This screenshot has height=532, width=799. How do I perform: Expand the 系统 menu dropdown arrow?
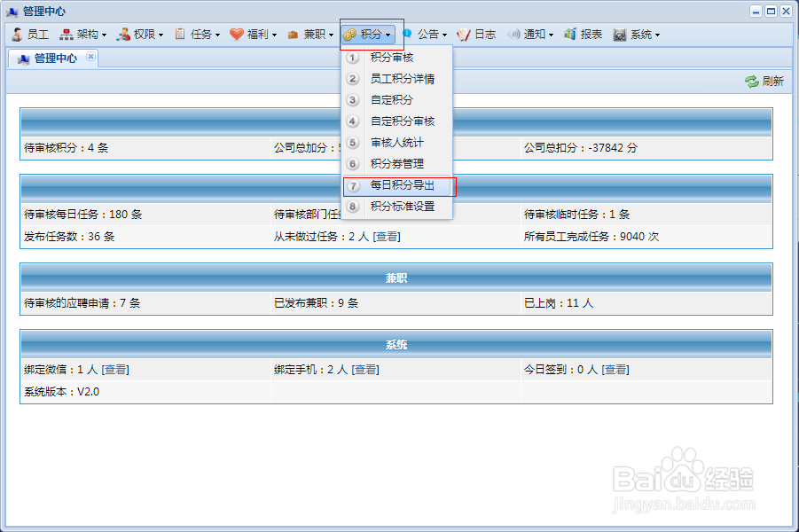pos(657,35)
